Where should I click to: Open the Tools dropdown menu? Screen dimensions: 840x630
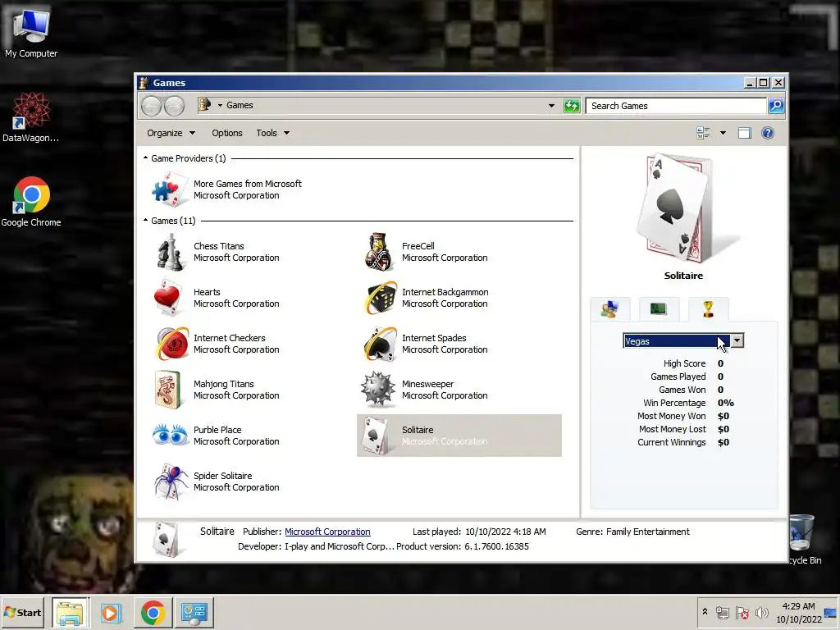pos(272,133)
